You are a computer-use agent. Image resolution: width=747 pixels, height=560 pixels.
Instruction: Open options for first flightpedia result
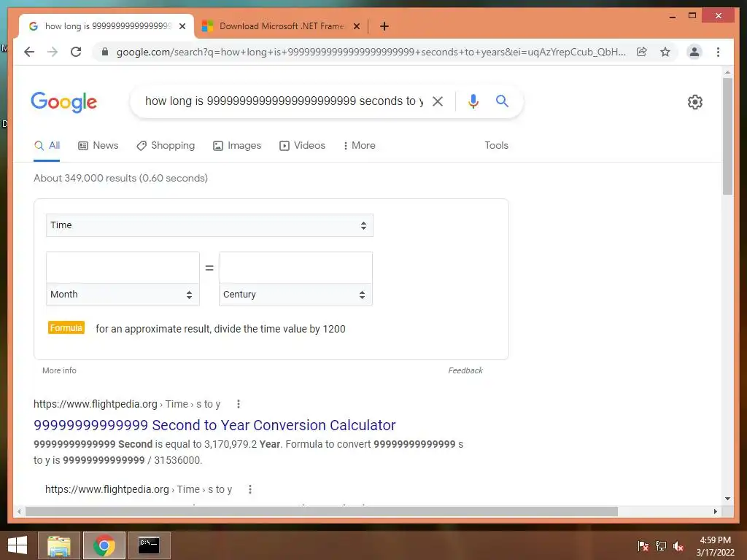click(x=239, y=404)
